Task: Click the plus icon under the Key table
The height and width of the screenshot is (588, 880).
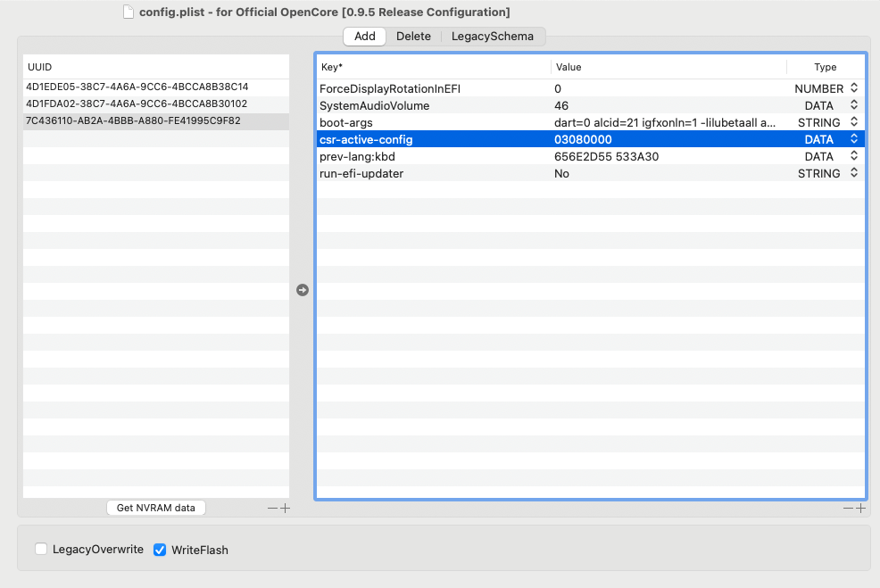Action: [861, 509]
